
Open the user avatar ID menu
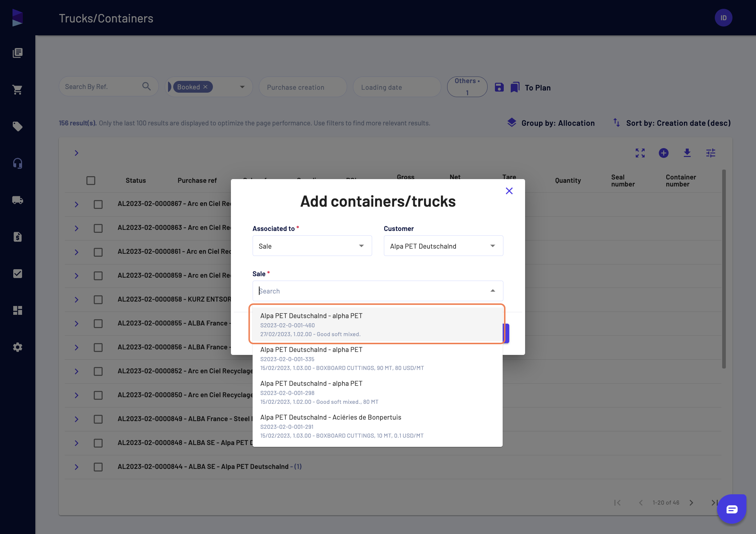pos(724,18)
